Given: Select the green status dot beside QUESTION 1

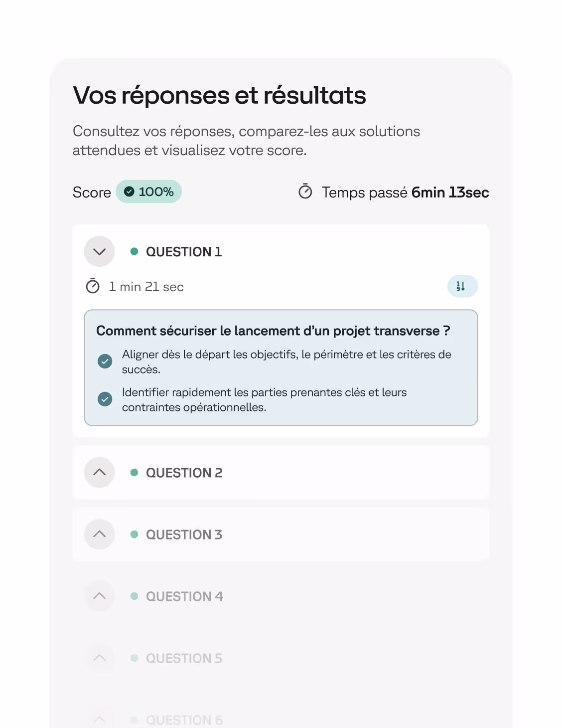Looking at the screenshot, I should [134, 252].
